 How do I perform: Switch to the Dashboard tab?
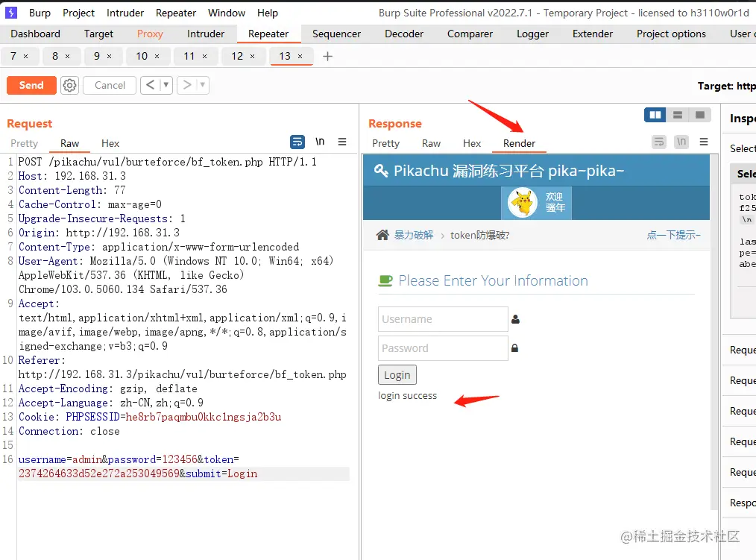[x=35, y=34]
